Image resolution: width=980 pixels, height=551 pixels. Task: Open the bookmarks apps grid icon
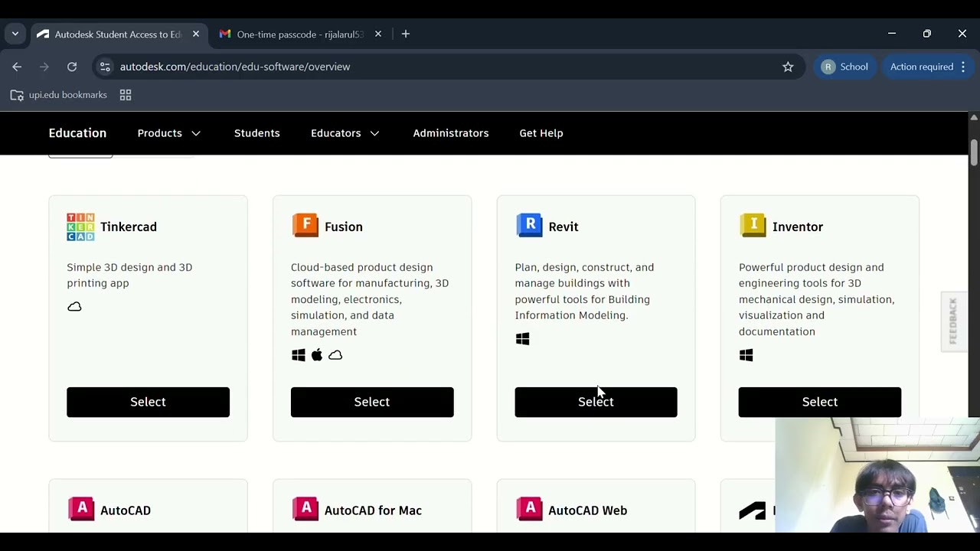click(126, 95)
